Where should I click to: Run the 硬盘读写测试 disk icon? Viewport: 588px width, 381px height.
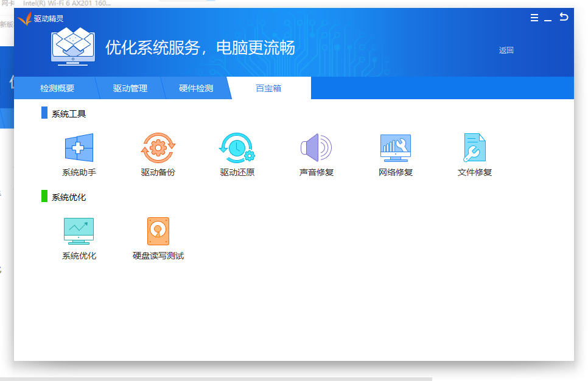coord(158,231)
